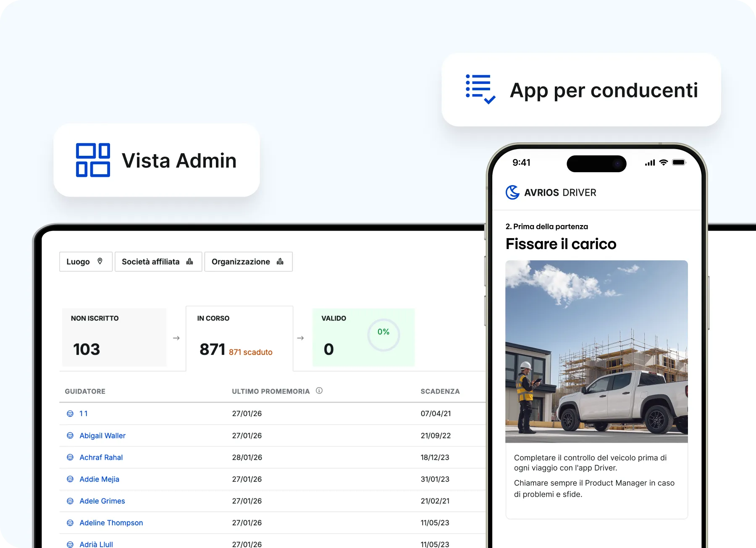Click the steering wheel icon beside Abigail Waller
Viewport: 756px width, 548px height.
pos(70,435)
